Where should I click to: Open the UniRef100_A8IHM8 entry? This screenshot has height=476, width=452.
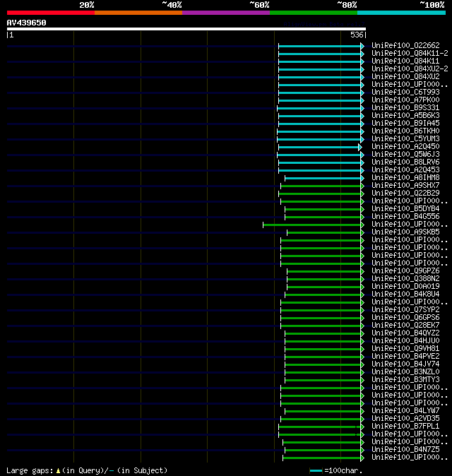click(x=405, y=177)
